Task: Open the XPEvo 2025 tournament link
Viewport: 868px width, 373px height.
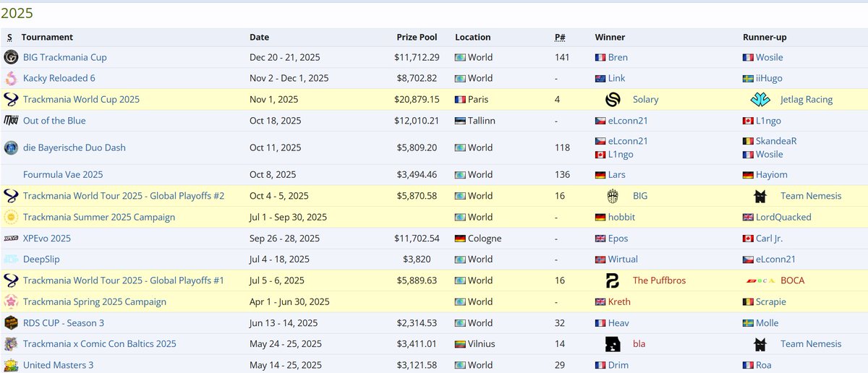Action: click(x=47, y=238)
